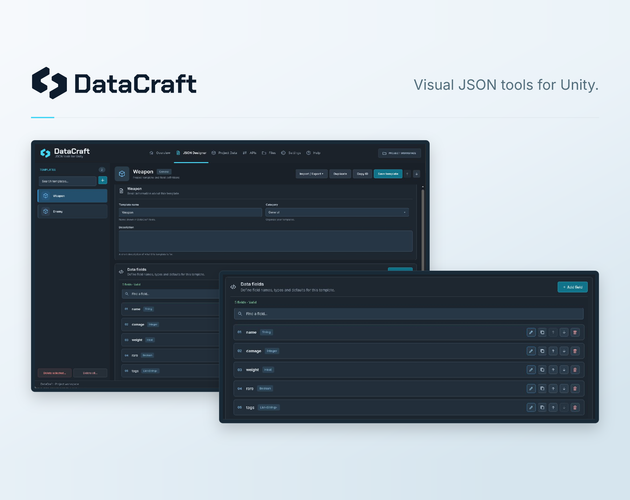Delete the damage field
Viewport: 630px width, 500px height.
575,351
